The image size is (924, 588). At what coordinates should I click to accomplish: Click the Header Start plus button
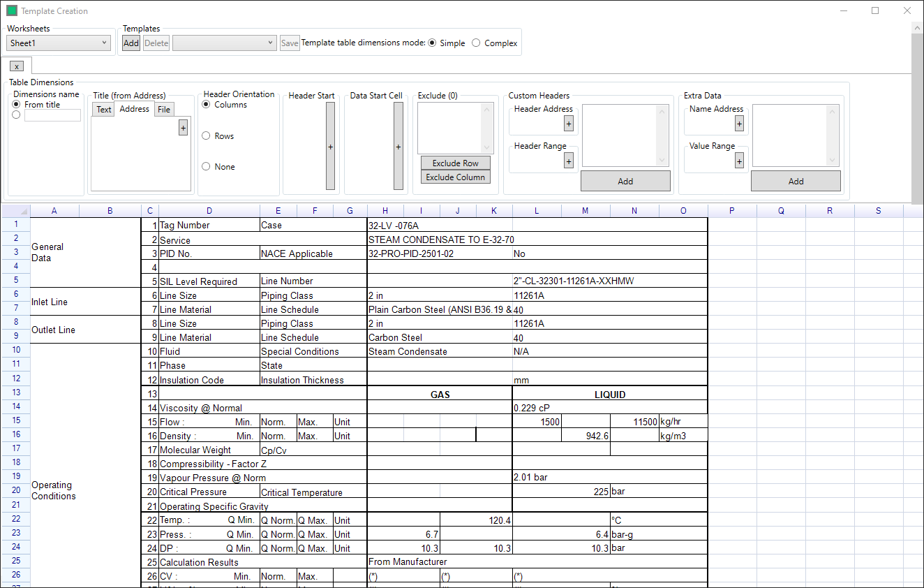click(x=330, y=146)
